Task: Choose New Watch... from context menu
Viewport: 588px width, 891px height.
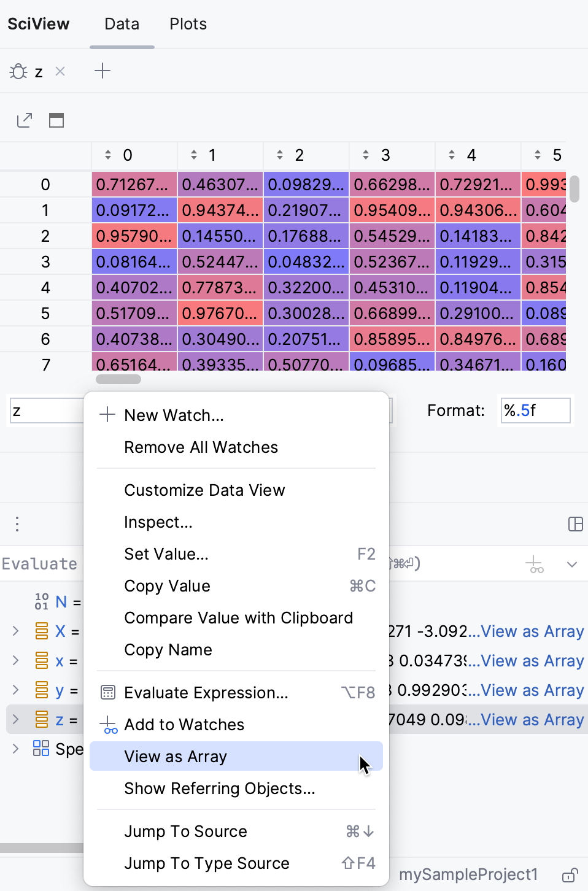Action: pos(236,415)
